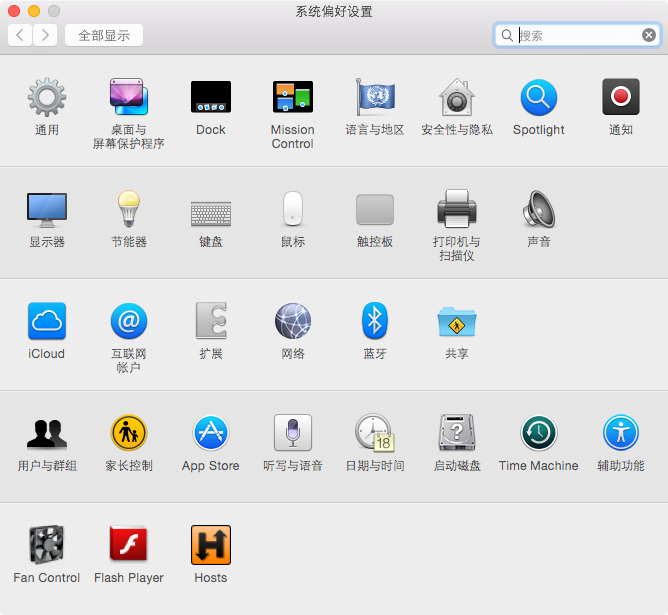Open 打印机与扫描仪 preferences
This screenshot has height=615, width=668.
pos(457,209)
